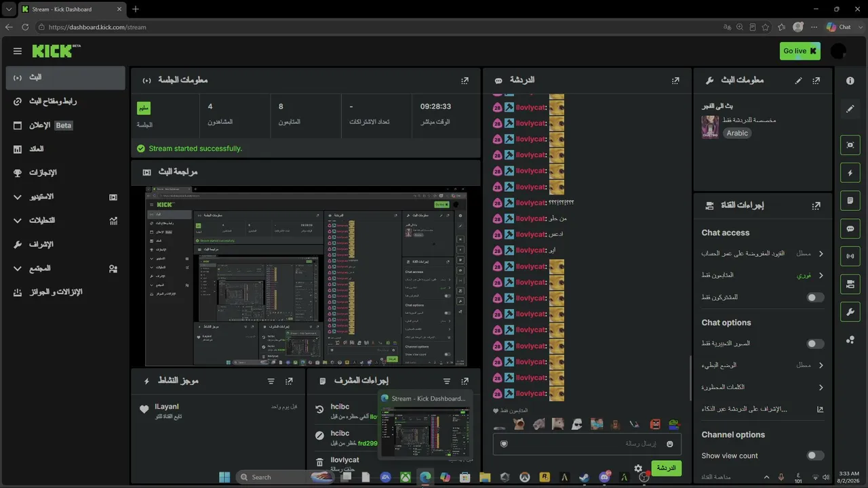The height and width of the screenshot is (488, 868).
Task: Click the channel actions icon in the right rail
Action: point(850,284)
